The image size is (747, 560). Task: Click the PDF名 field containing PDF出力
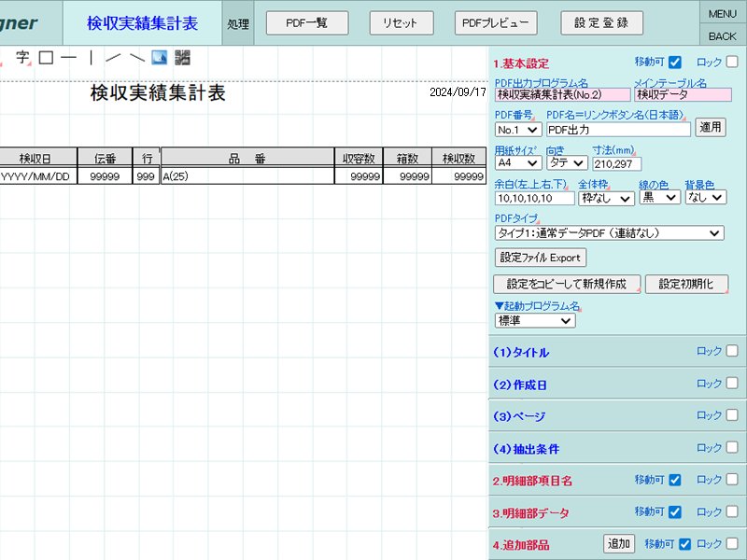(x=618, y=130)
